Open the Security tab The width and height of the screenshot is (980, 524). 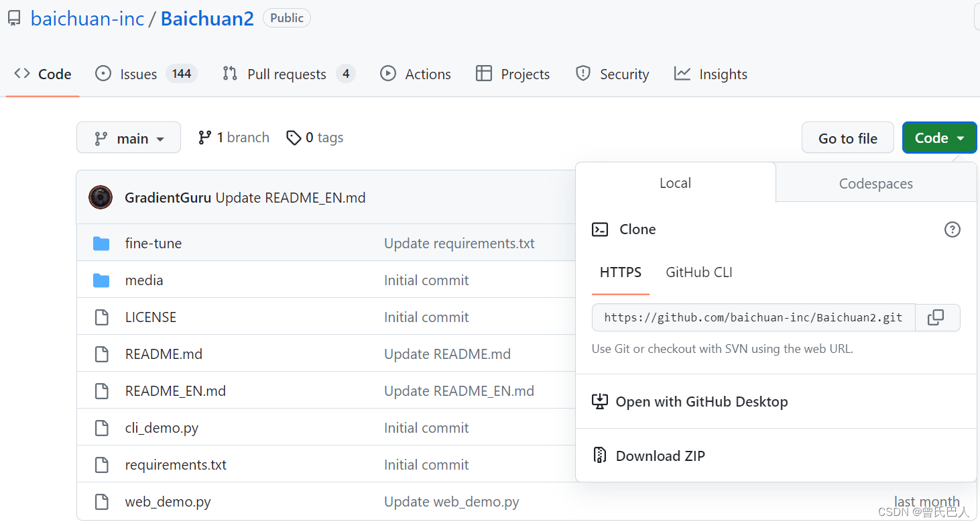pyautogui.click(x=612, y=74)
